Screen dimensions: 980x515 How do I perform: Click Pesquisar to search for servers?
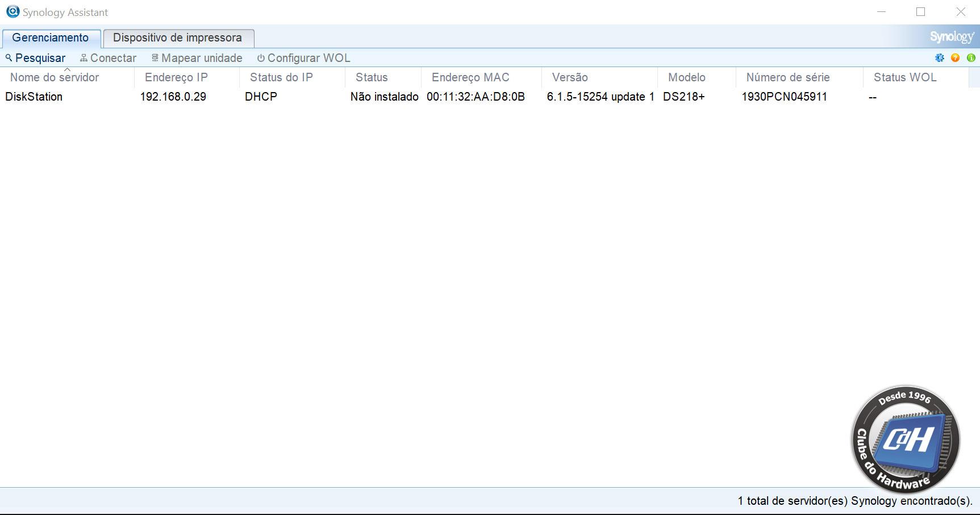point(35,58)
